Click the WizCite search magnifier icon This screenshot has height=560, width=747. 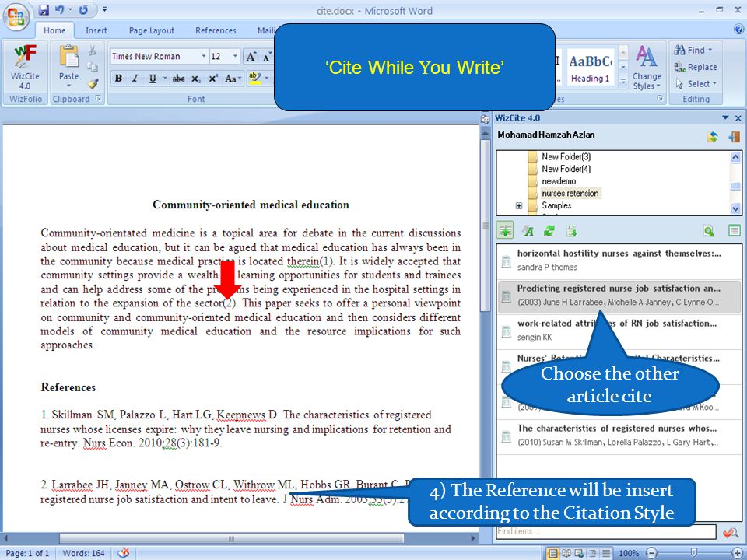click(709, 231)
